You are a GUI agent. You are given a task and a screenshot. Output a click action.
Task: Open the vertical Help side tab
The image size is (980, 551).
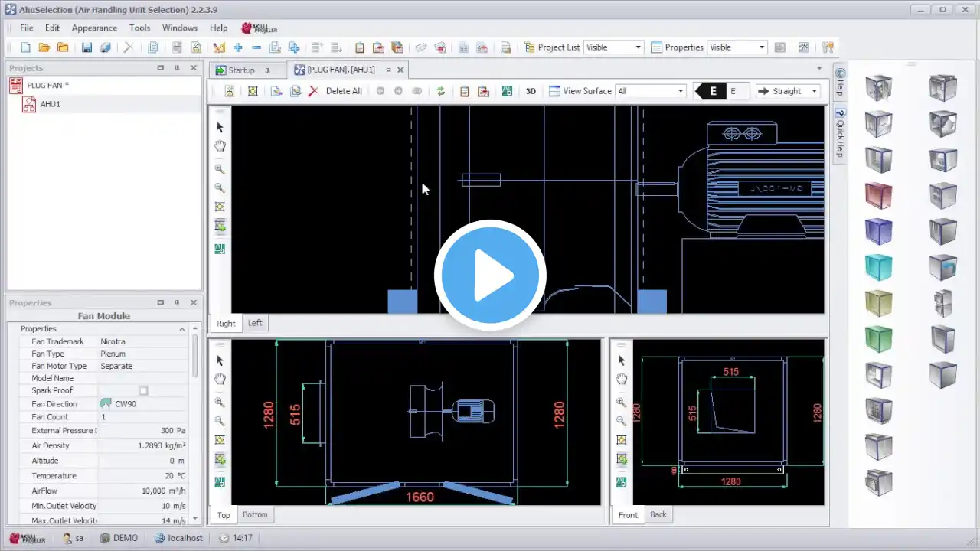coord(839,82)
